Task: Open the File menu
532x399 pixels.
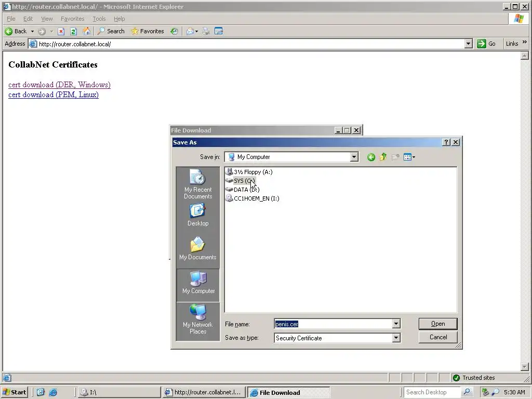Action: [x=11, y=19]
